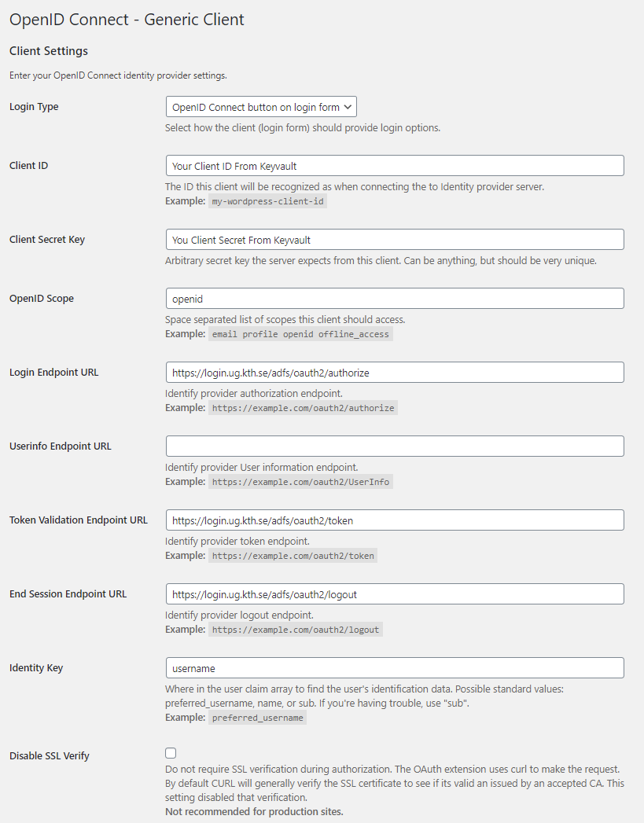Select the Login Endpoint URL field
This screenshot has width=644, height=823.
(x=395, y=373)
